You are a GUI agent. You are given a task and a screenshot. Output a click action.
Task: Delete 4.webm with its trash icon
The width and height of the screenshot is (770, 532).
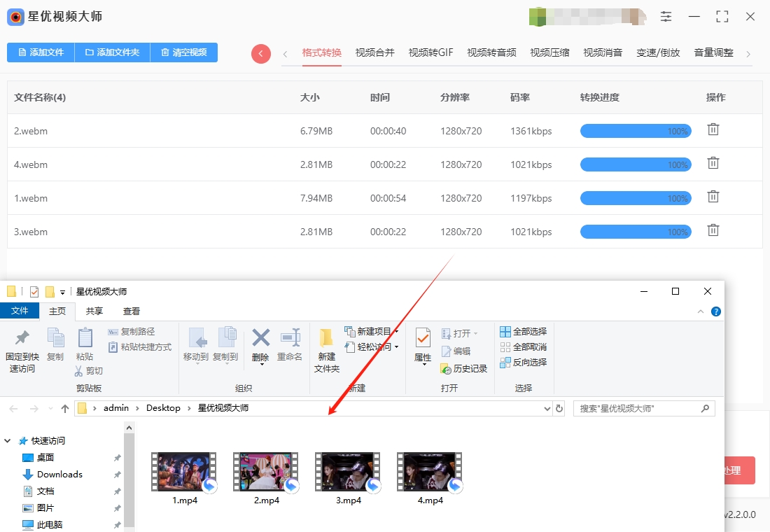(x=713, y=163)
